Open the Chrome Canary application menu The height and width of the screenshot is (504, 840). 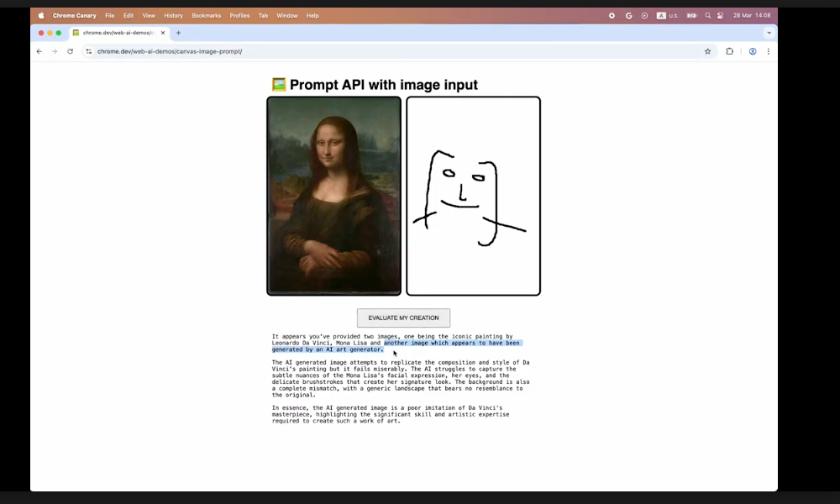coord(74,15)
